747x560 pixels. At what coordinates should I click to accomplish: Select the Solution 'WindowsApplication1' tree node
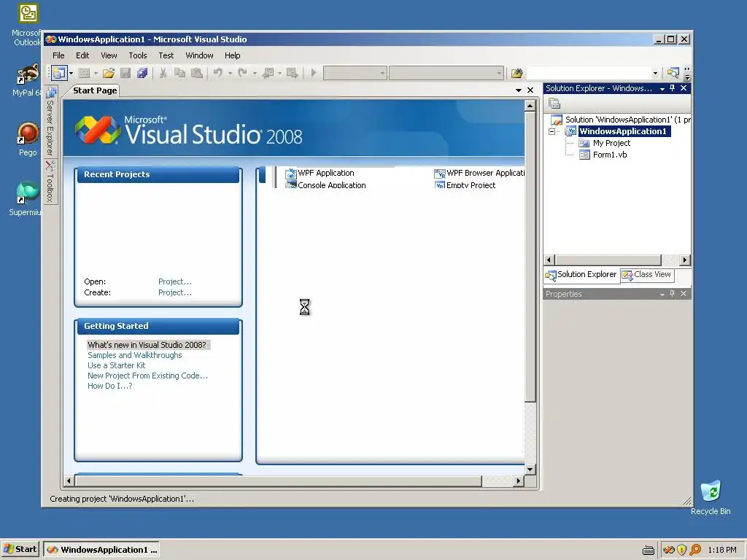pyautogui.click(x=622, y=120)
